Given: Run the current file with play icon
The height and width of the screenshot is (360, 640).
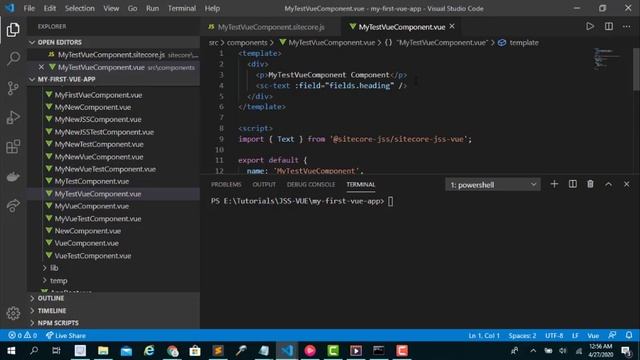Looking at the screenshot, I should pos(590,27).
